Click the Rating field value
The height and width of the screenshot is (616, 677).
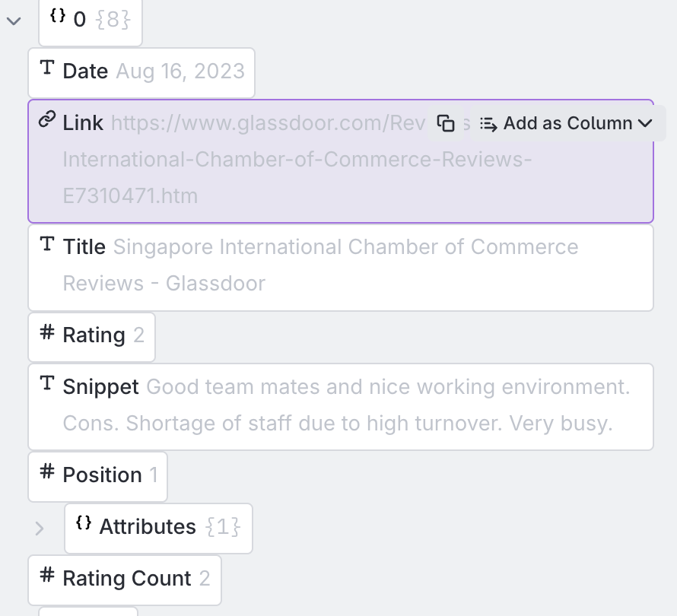(138, 336)
